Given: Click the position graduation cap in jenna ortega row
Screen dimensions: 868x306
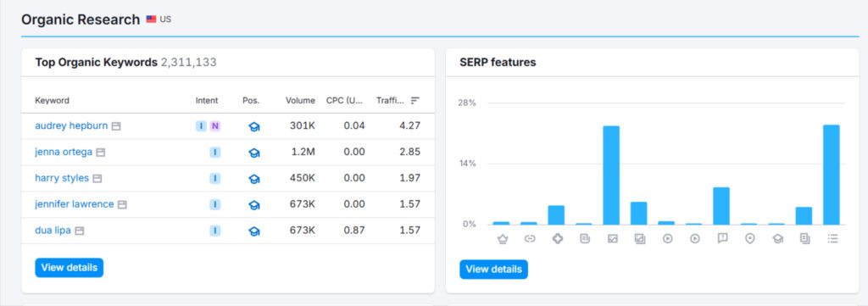Looking at the screenshot, I should coord(254,153).
